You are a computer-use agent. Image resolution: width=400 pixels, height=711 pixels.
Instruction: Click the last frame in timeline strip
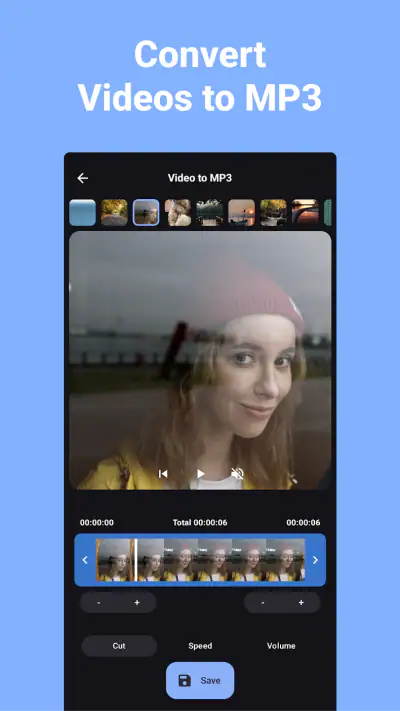(285, 560)
